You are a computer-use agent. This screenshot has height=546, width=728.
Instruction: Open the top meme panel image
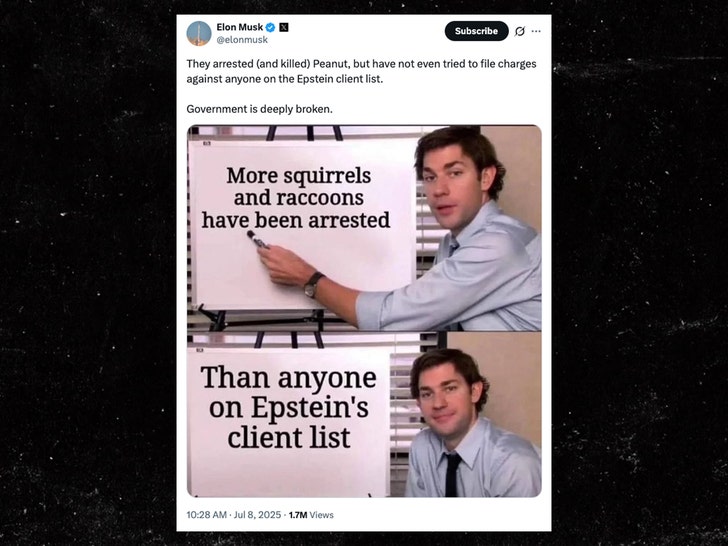pos(364,227)
